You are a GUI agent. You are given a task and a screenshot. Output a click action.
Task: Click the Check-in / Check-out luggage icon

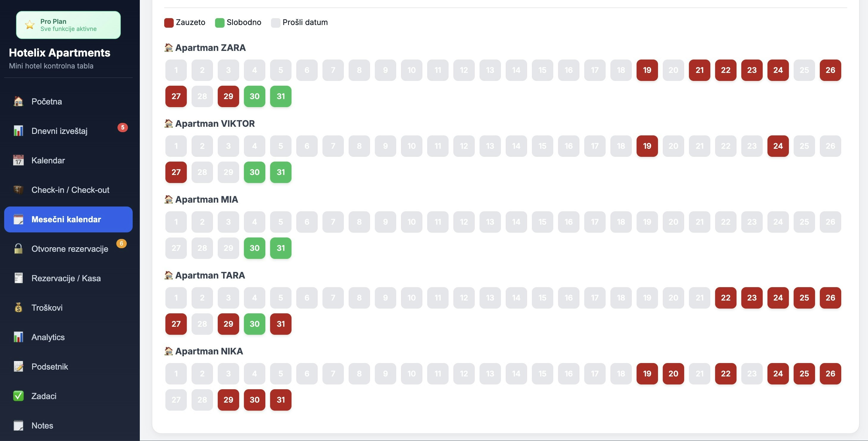click(18, 190)
